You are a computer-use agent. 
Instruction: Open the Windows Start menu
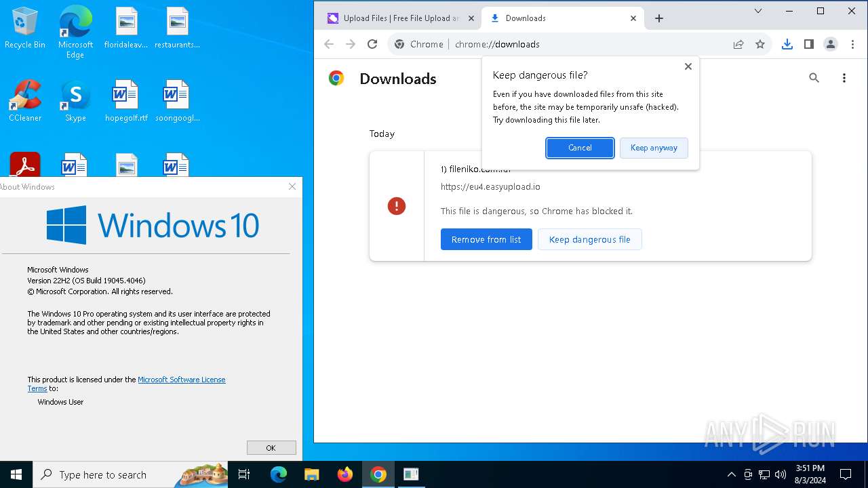click(x=16, y=474)
